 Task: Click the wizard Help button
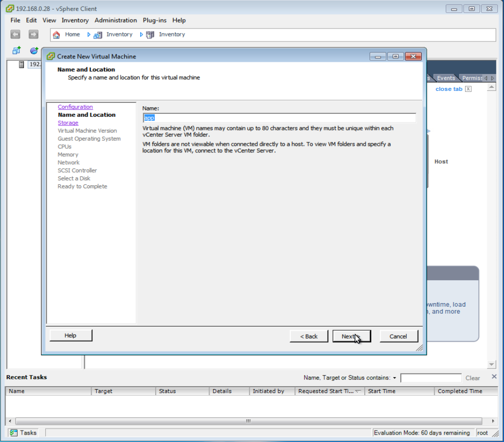pos(71,335)
